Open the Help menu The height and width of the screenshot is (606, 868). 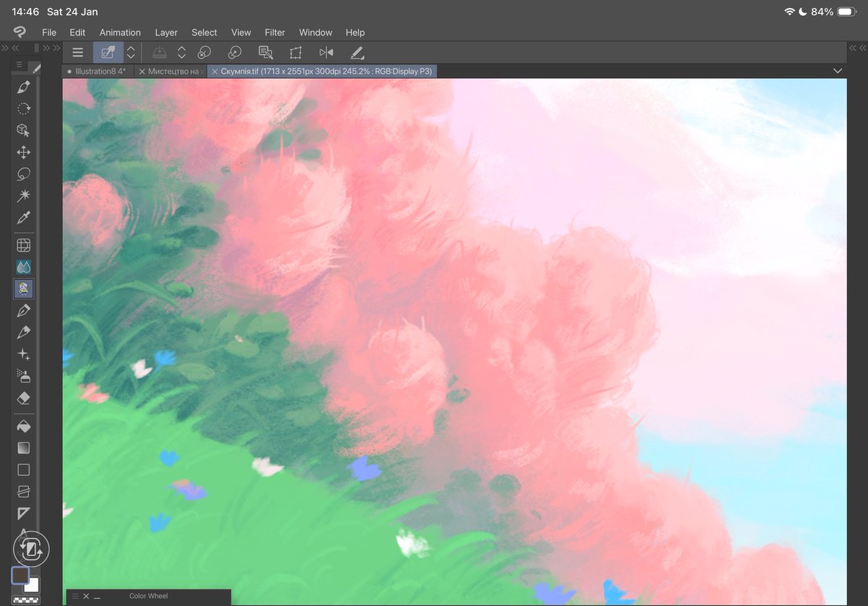pyautogui.click(x=355, y=33)
